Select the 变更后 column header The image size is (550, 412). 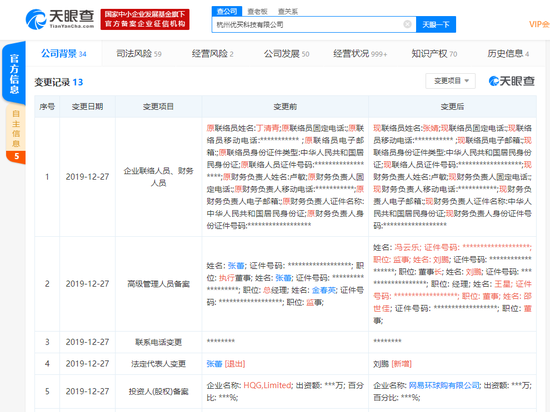click(452, 107)
